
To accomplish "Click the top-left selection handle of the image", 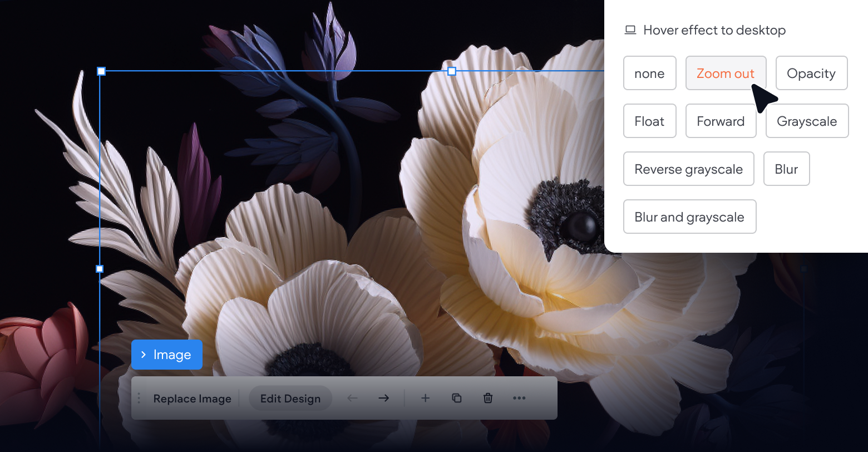I will (x=101, y=71).
